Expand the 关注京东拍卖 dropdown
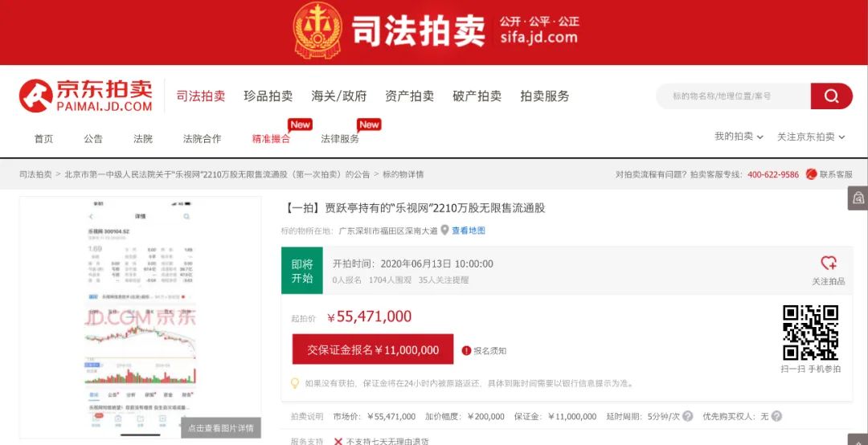 coord(811,137)
